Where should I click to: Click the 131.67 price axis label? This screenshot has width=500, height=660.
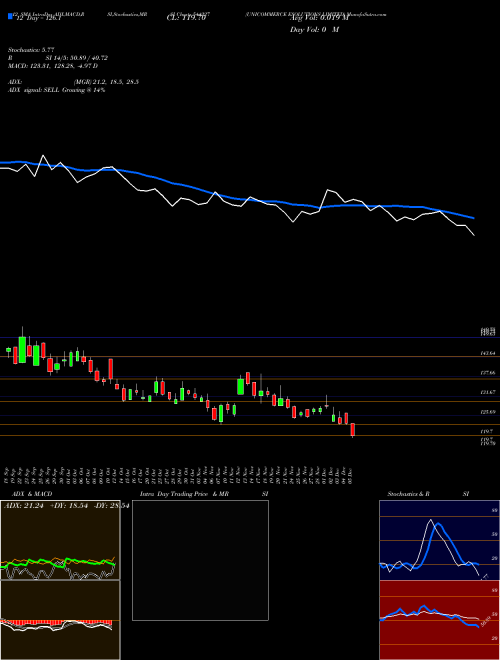pyautogui.click(x=487, y=392)
